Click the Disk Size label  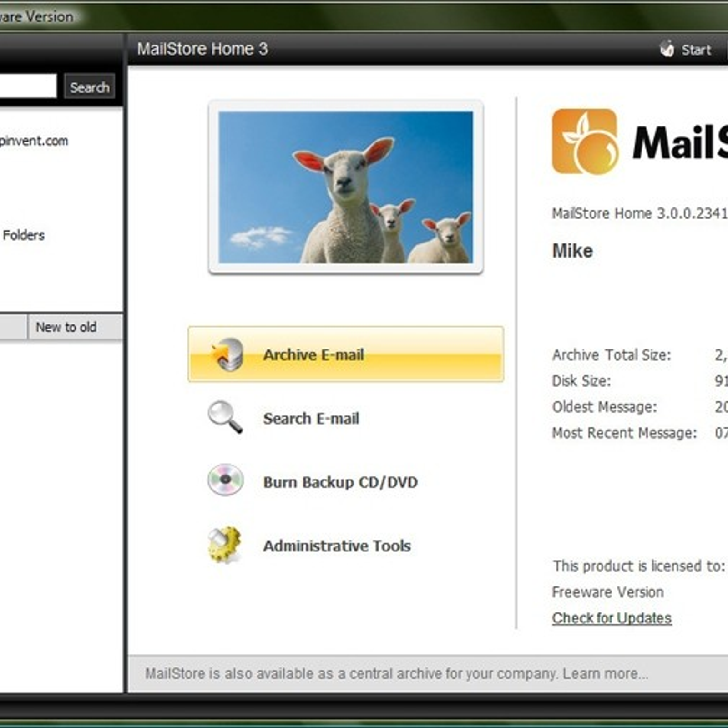click(581, 381)
